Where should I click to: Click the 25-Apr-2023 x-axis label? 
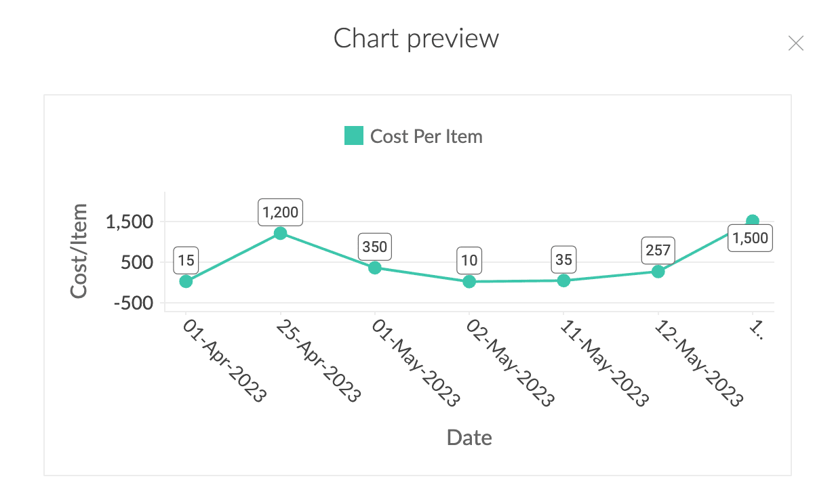[x=318, y=362]
